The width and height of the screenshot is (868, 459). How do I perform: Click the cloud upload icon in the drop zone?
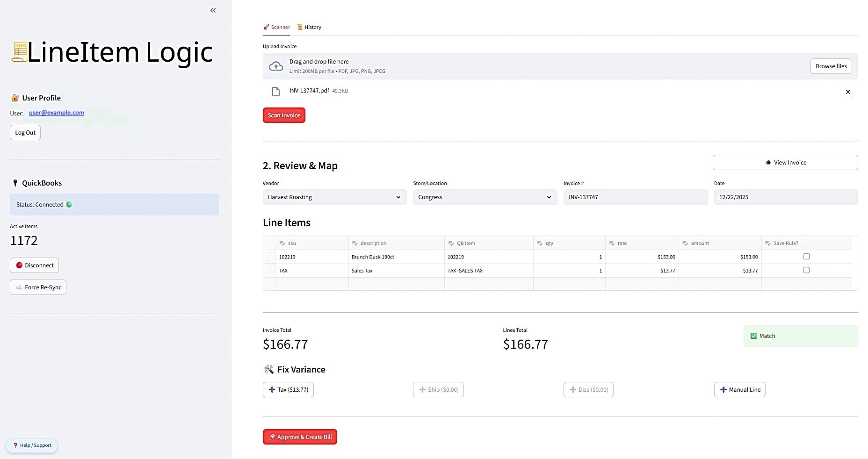pyautogui.click(x=276, y=65)
